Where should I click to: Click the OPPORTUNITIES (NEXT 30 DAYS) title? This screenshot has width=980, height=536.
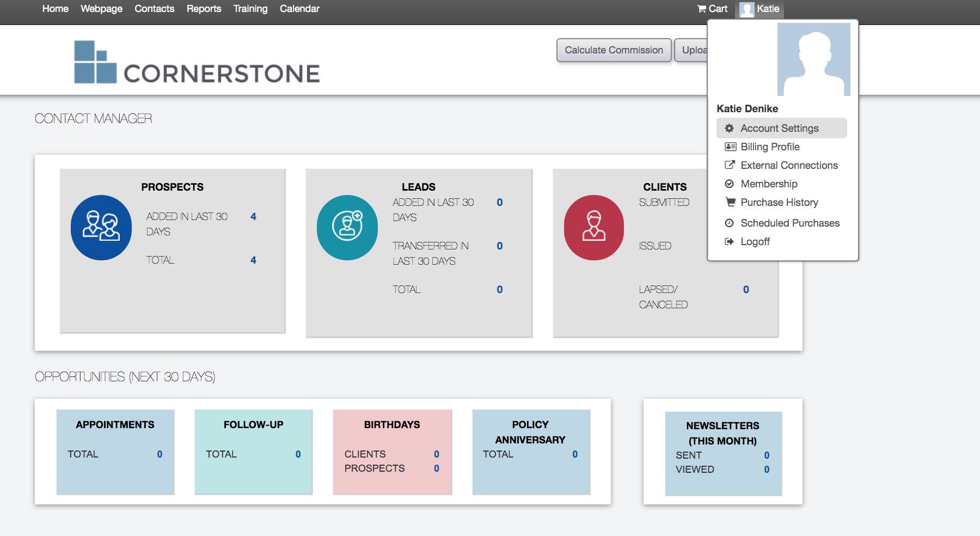tap(125, 376)
